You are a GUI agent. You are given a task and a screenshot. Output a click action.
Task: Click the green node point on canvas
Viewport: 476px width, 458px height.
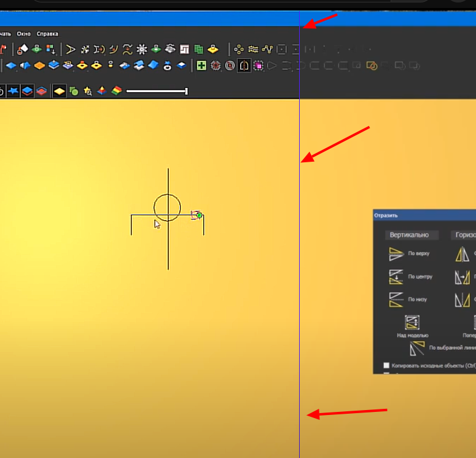click(x=200, y=216)
